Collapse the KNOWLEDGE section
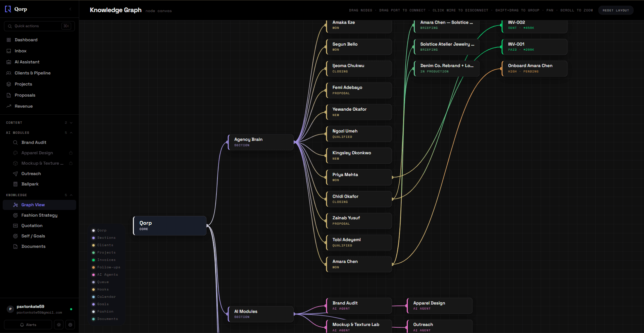This screenshot has height=333, width=644. tap(39, 195)
